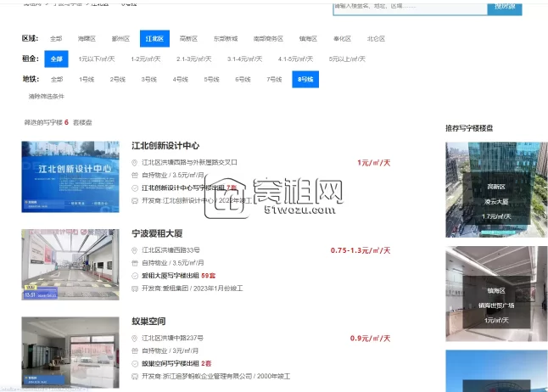Choose rent 4.1-5元/㎡/天

coord(296,59)
